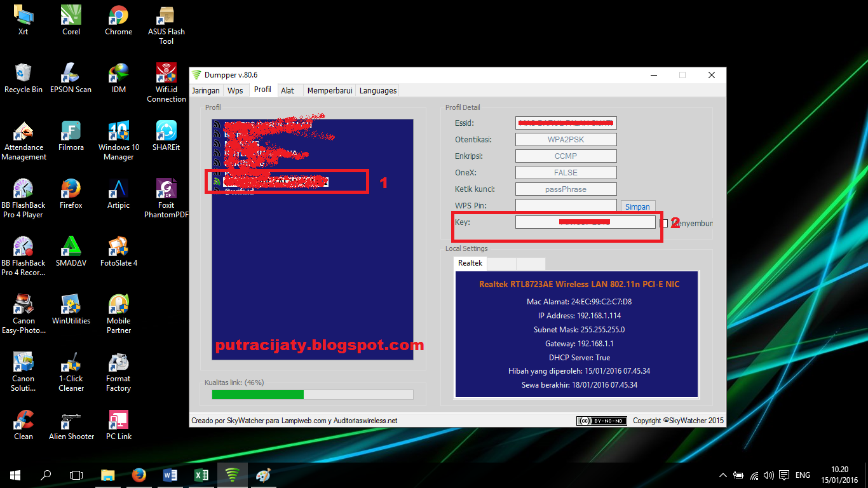868x488 pixels.
Task: Launch Chrome from the desktop
Action: (x=119, y=20)
